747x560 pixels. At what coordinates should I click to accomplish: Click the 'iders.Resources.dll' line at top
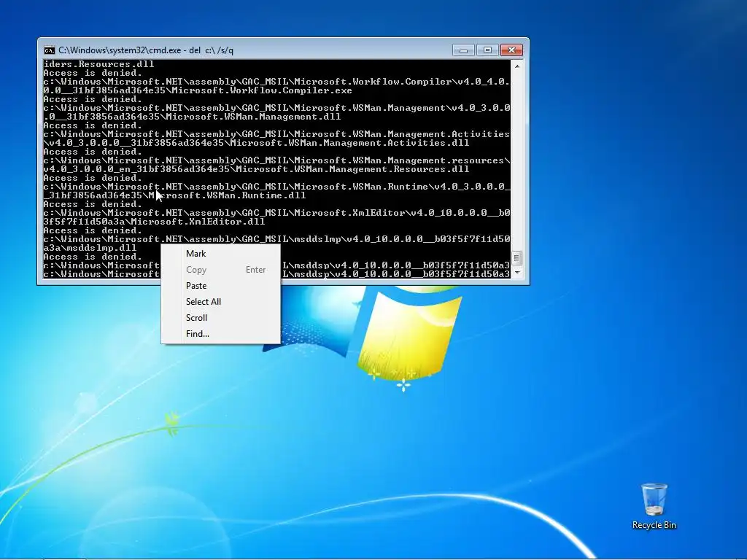[98, 64]
